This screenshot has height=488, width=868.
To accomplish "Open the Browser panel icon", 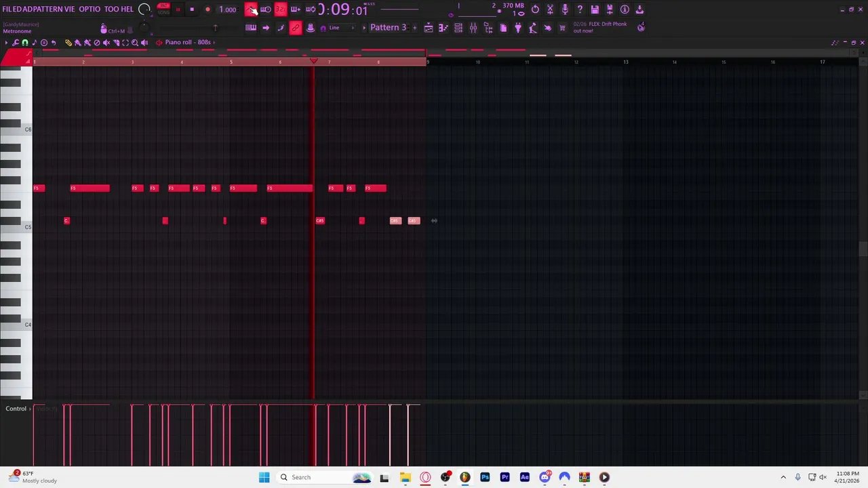I will click(488, 28).
